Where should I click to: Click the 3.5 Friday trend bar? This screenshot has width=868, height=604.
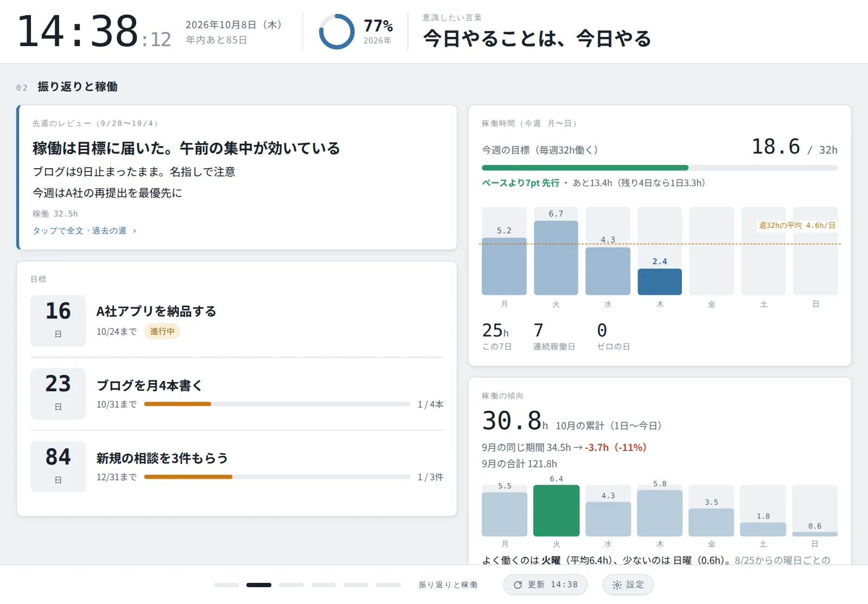(x=711, y=522)
